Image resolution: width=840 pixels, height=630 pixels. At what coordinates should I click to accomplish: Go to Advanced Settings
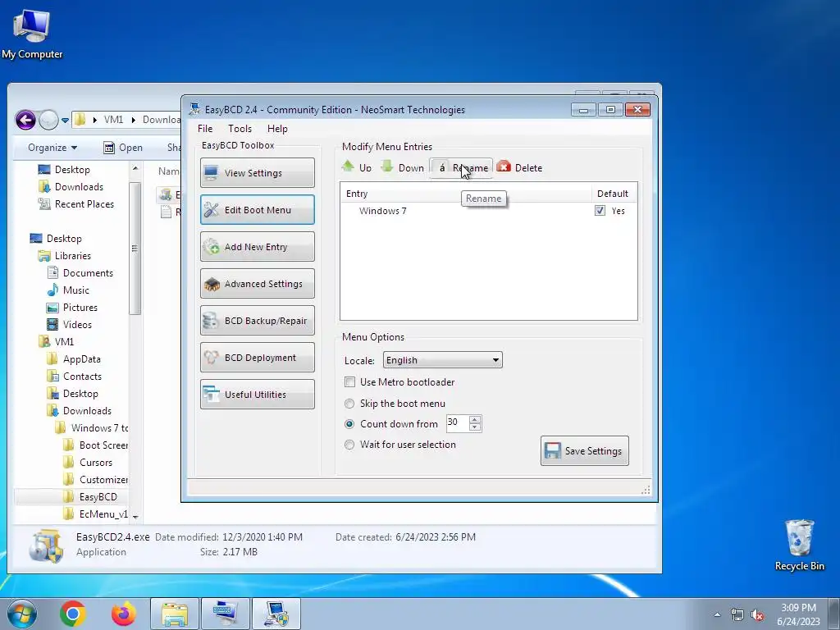coord(257,283)
